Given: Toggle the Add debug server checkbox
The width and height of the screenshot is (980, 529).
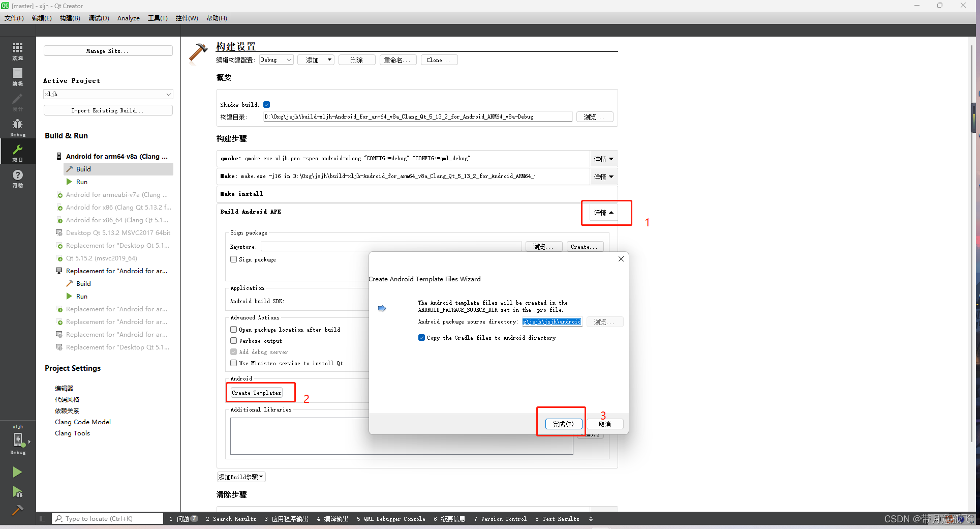Looking at the screenshot, I should point(234,352).
